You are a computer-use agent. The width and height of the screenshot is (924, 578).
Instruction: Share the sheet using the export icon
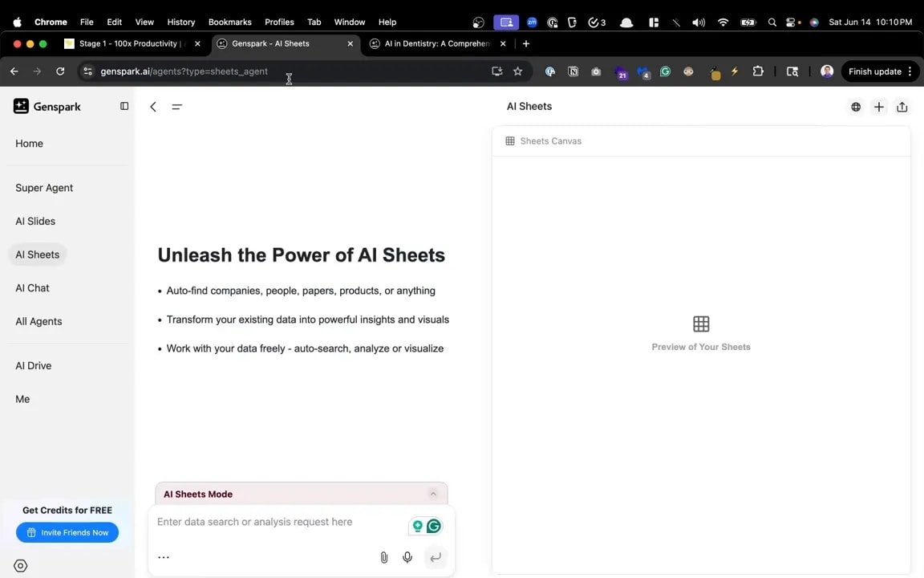coord(902,106)
